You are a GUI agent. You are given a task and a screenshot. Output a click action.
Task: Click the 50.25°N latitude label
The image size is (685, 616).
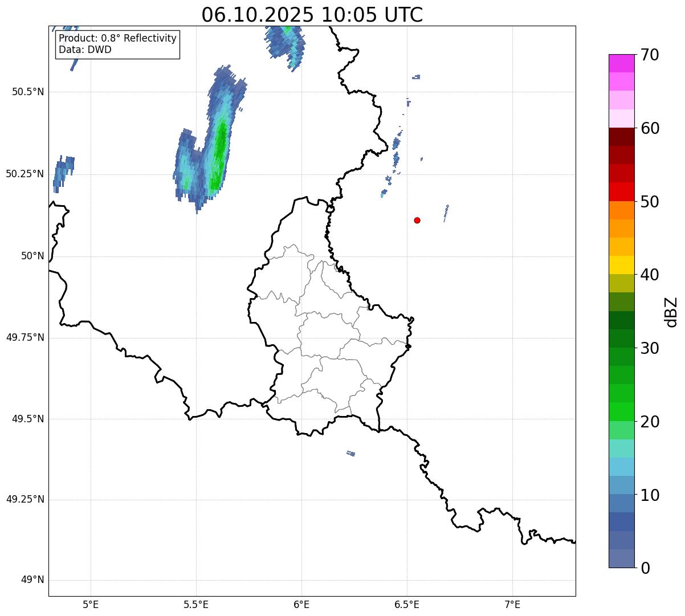pos(25,174)
